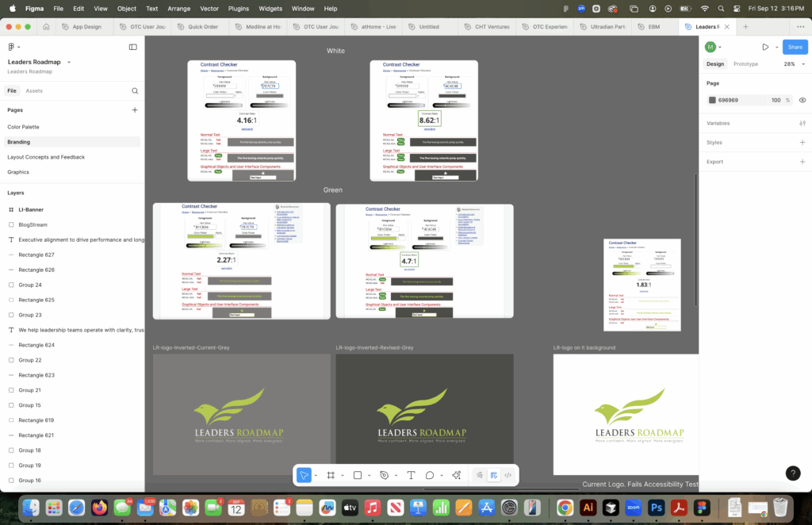Image resolution: width=812 pixels, height=525 pixels.
Task: Switch to Dev Mode toggle in toolbar
Action: 507,475
